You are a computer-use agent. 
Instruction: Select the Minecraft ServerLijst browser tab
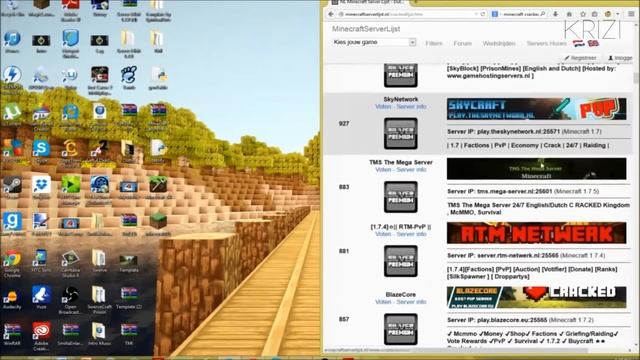pyautogui.click(x=368, y=2)
